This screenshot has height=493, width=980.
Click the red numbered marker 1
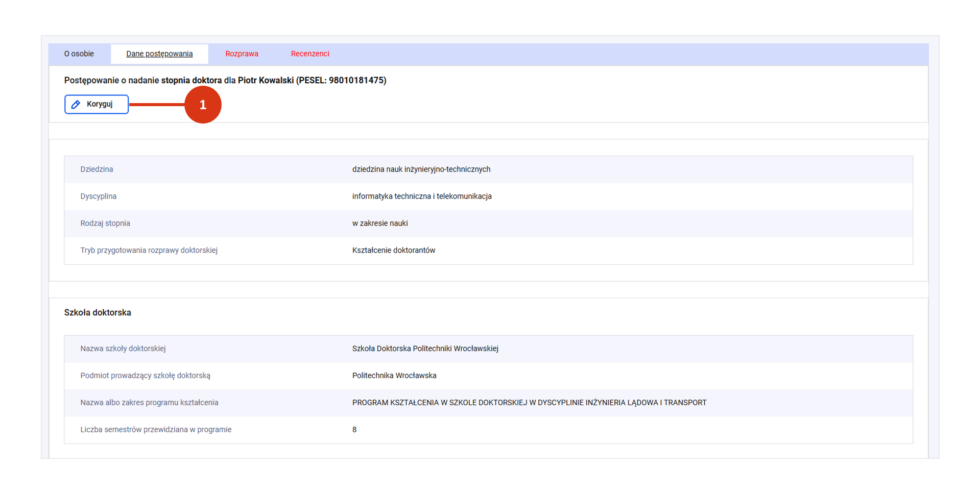coord(203,105)
